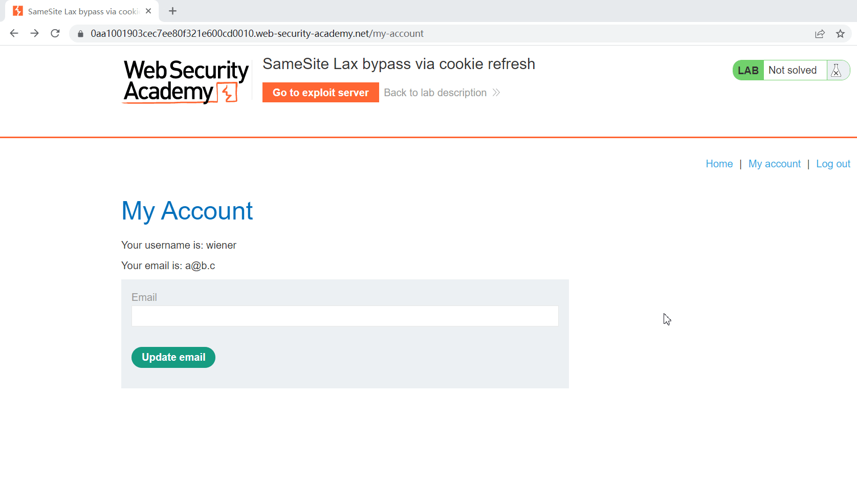Reload the current page

(55, 33)
